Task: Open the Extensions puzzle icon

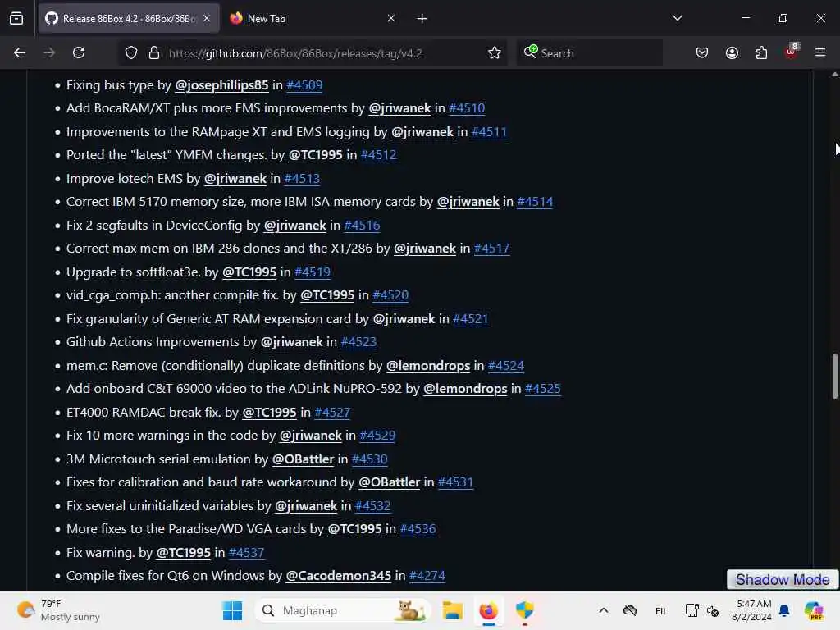Action: tap(761, 52)
